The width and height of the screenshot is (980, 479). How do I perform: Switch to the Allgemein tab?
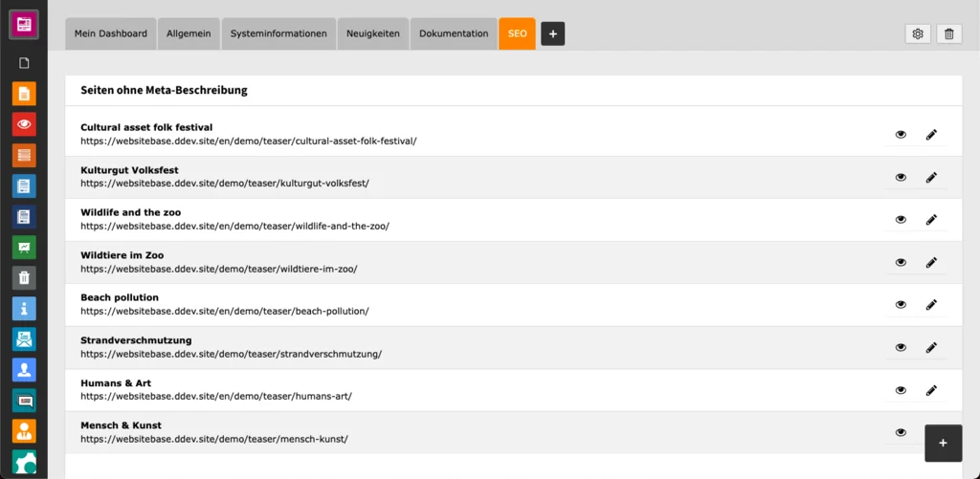click(189, 33)
